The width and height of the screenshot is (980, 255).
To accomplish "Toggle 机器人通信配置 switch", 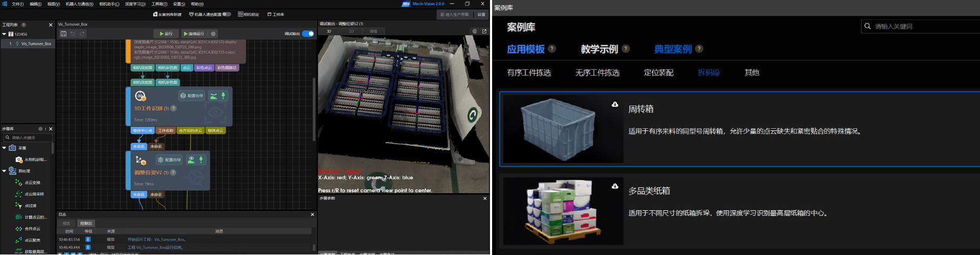I will [x=227, y=14].
